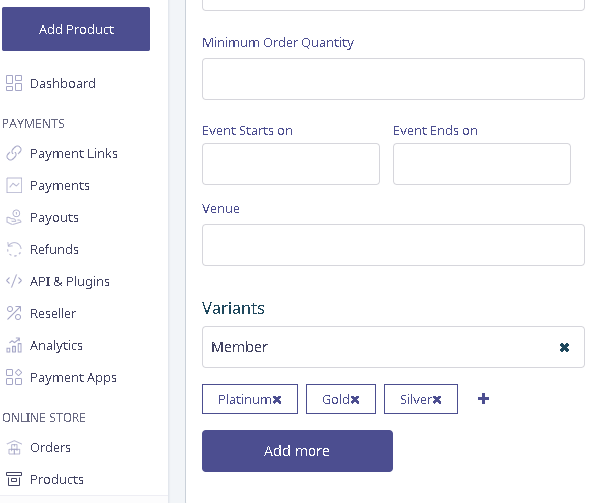Screen dimensions: 600x503
Task: Remove the Gold variant option
Action: pyautogui.click(x=355, y=400)
